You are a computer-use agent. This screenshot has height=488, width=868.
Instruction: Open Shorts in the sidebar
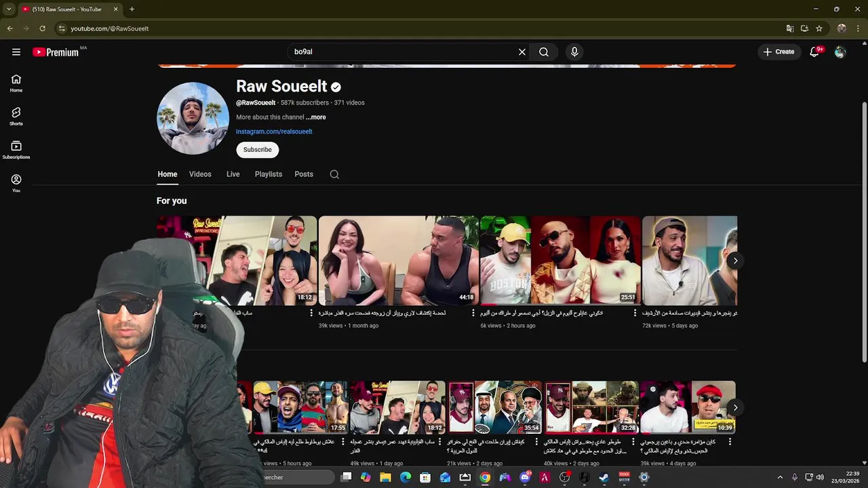click(16, 117)
